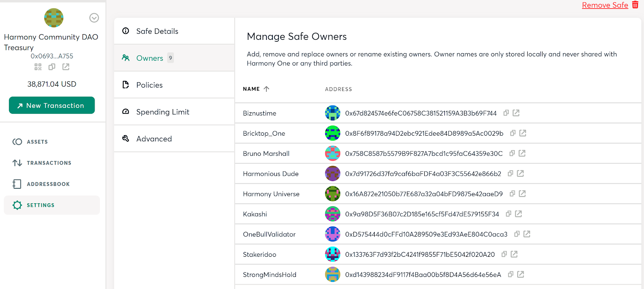Open Spending Limit settings
The height and width of the screenshot is (289, 644).
[x=163, y=112]
